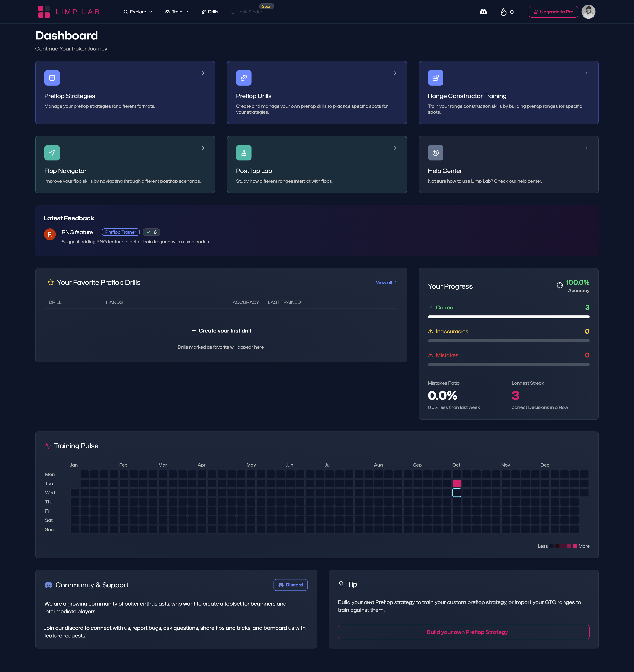
Task: Click the pink Tuesday cell in Training Pulse
Action: click(x=457, y=483)
